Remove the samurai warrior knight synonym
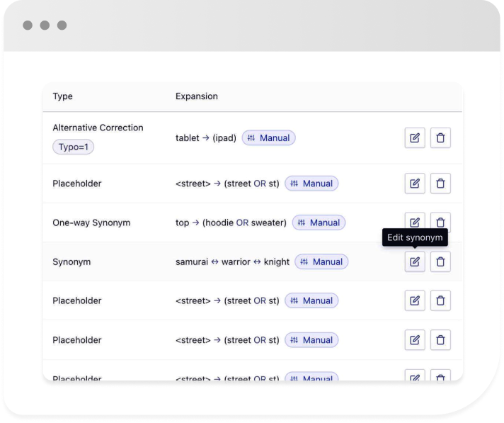The height and width of the screenshot is (423, 504). click(440, 261)
